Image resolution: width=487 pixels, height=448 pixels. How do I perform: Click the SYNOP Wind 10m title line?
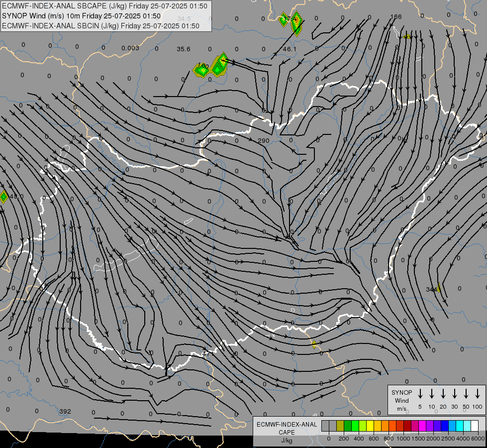[x=82, y=16]
